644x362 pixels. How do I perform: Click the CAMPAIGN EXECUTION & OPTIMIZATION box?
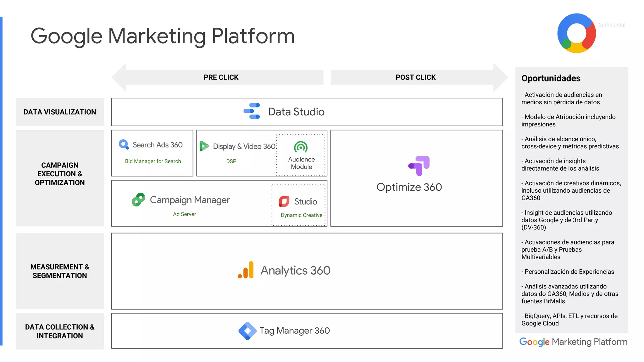[60, 178]
